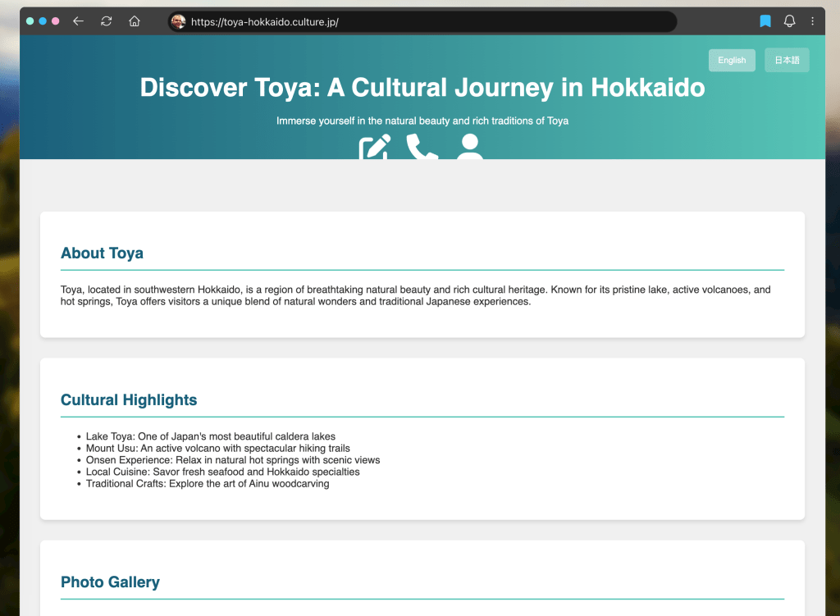Click the Cultural Highlights heading
The image size is (840, 616).
pyautogui.click(x=129, y=400)
